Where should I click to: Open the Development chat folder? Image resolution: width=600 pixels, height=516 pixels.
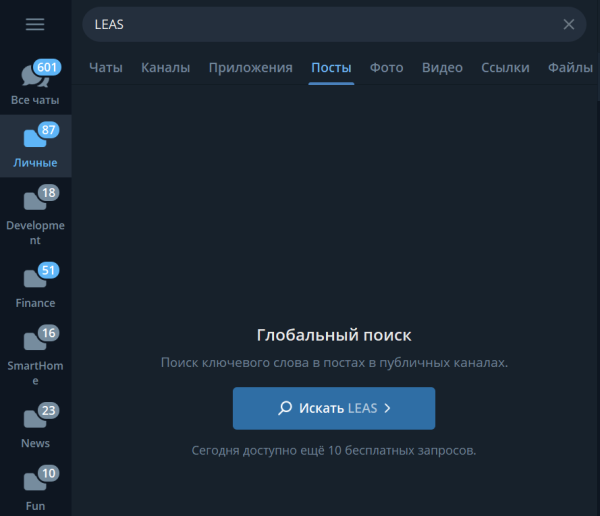[x=35, y=214]
